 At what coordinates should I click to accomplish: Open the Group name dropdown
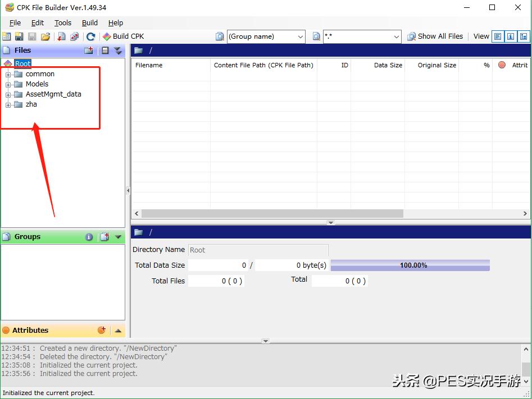[300, 36]
